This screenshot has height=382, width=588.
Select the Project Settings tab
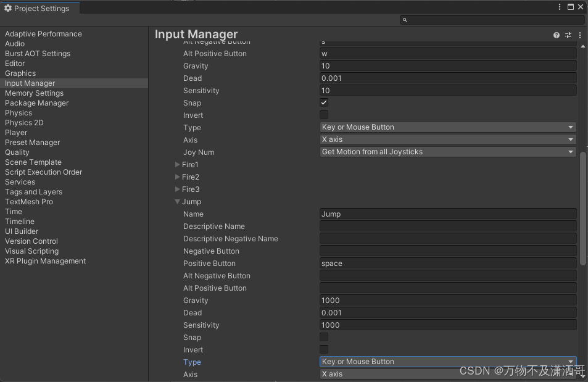(x=39, y=8)
